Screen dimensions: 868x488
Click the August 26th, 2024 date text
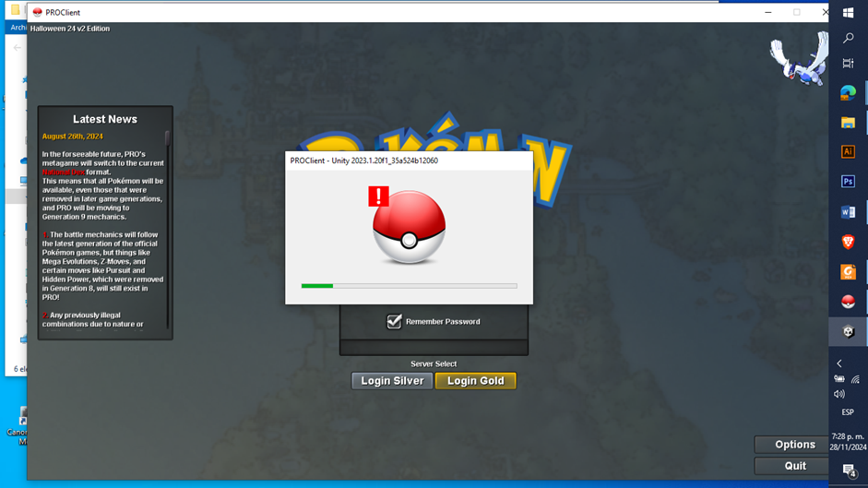(x=73, y=137)
